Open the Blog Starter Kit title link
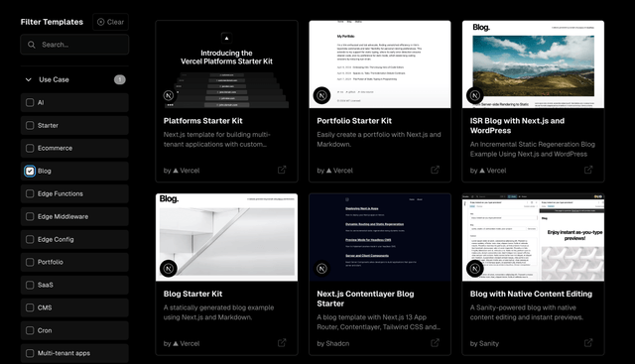The image size is (635, 364). coord(192,294)
